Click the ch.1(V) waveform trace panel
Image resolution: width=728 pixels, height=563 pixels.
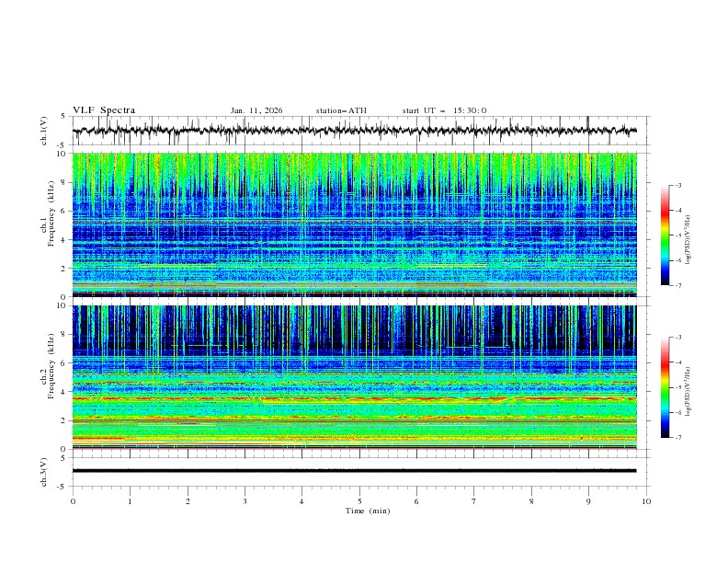click(354, 131)
